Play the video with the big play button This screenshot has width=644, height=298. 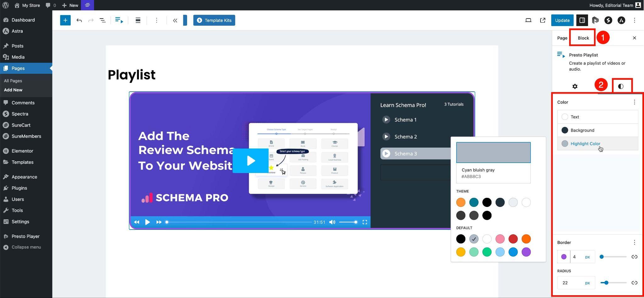coord(251,161)
